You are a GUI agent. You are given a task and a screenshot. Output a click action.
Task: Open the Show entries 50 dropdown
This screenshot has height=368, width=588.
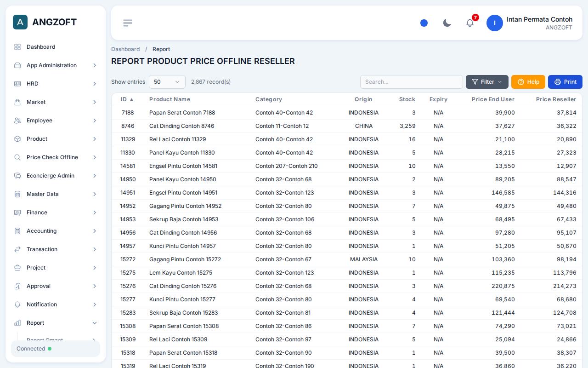(167, 82)
